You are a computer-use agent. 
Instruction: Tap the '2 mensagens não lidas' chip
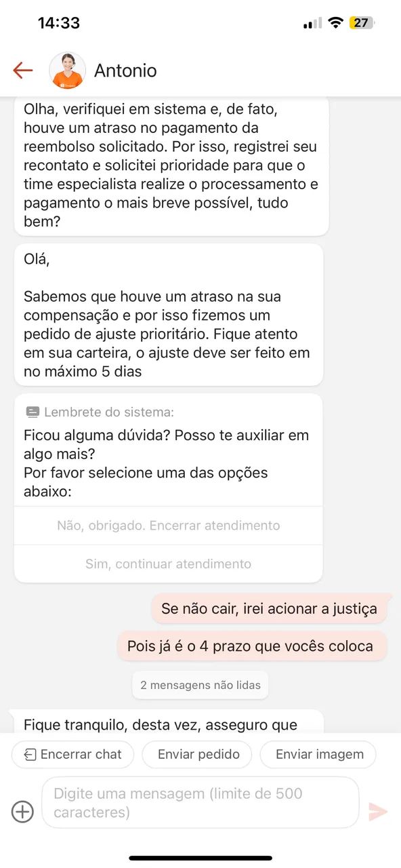(x=200, y=685)
